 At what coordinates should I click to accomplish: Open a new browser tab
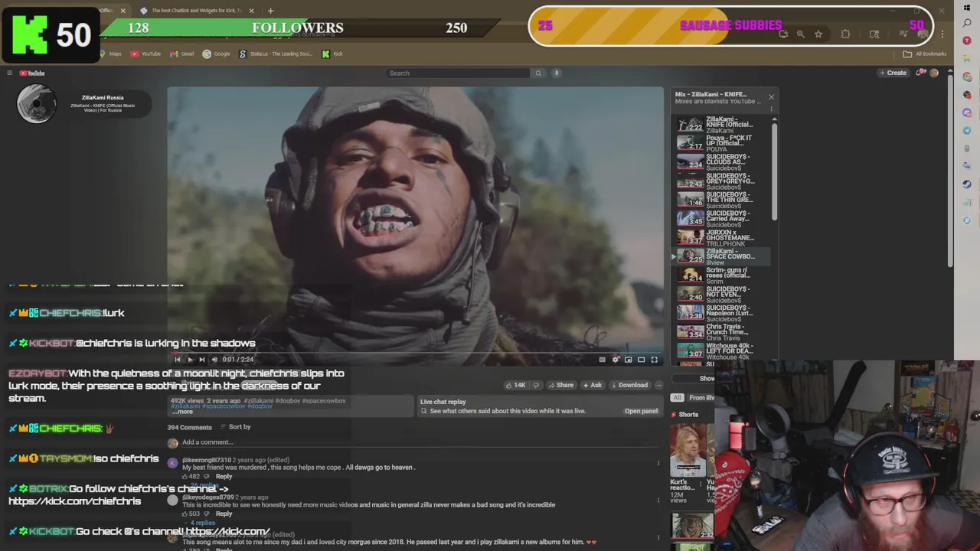(x=270, y=11)
